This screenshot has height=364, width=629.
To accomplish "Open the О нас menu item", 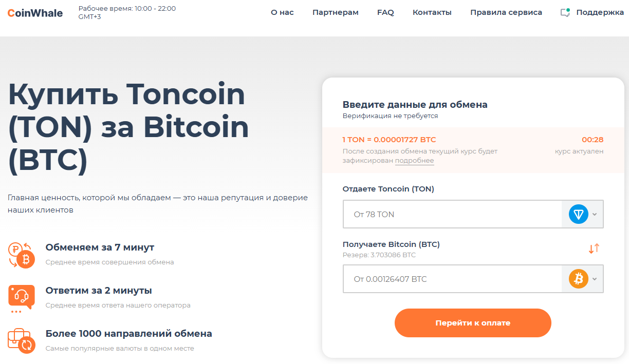I will [x=282, y=12].
